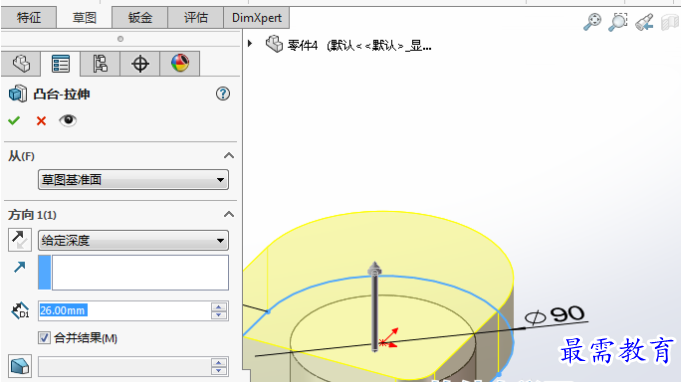Toggle detailed preview eye icon
Viewport: 682px width, 382px height.
68,120
